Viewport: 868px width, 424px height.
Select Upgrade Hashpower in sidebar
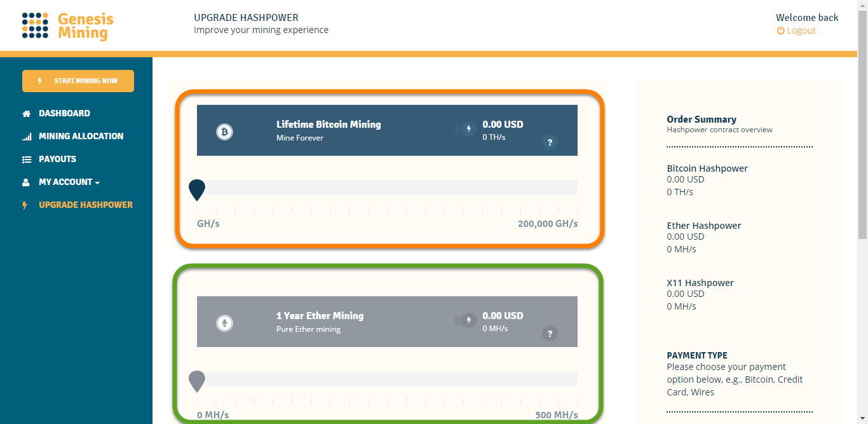pyautogui.click(x=86, y=205)
